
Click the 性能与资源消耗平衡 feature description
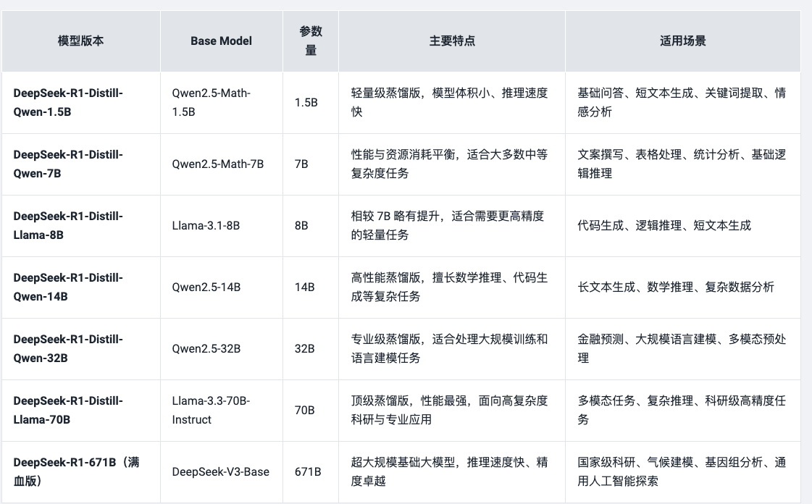pos(450,164)
